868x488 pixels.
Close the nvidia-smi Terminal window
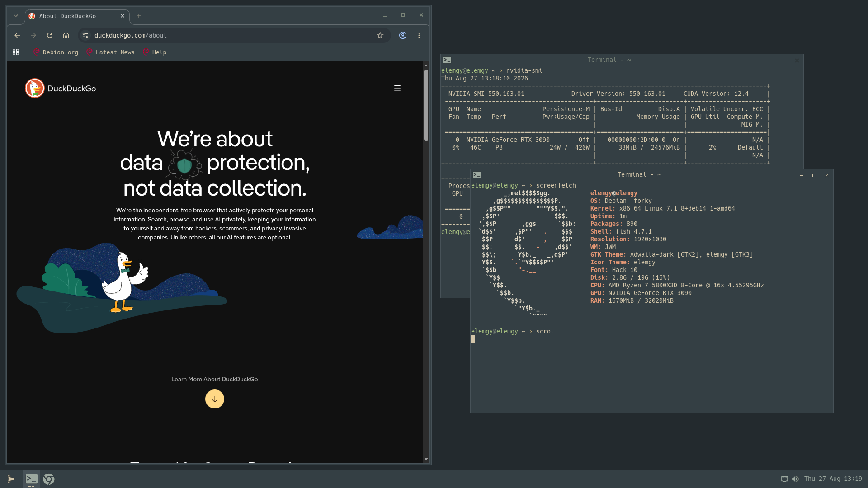coord(797,60)
